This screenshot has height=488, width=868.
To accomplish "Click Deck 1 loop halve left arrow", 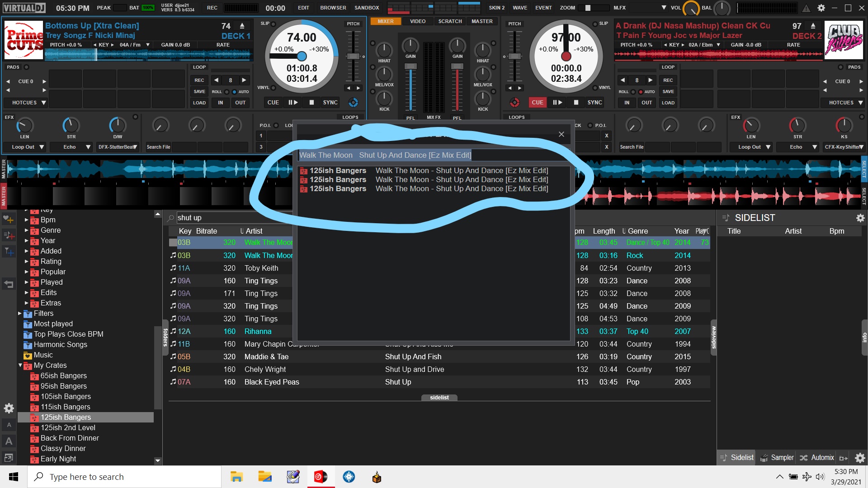I will click(217, 80).
